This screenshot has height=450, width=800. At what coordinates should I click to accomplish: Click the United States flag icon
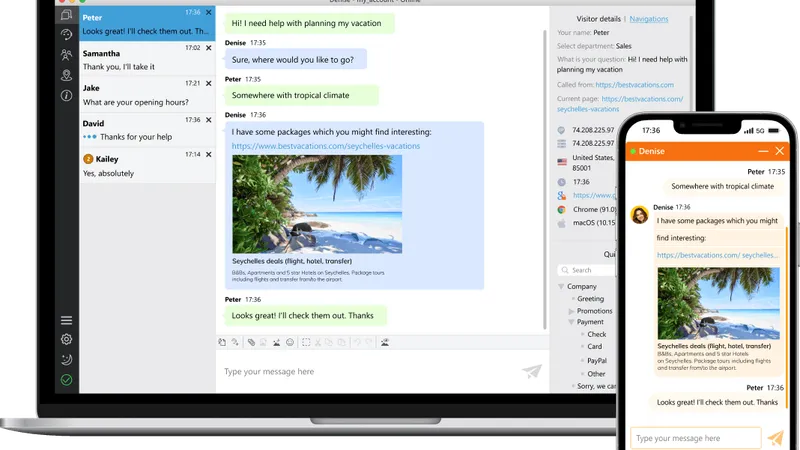tap(562, 162)
